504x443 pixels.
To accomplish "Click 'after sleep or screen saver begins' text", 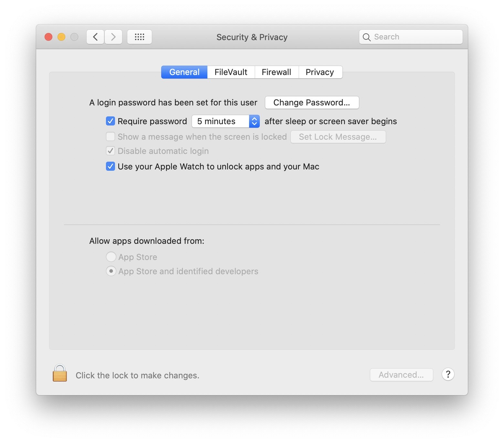I will coord(331,121).
